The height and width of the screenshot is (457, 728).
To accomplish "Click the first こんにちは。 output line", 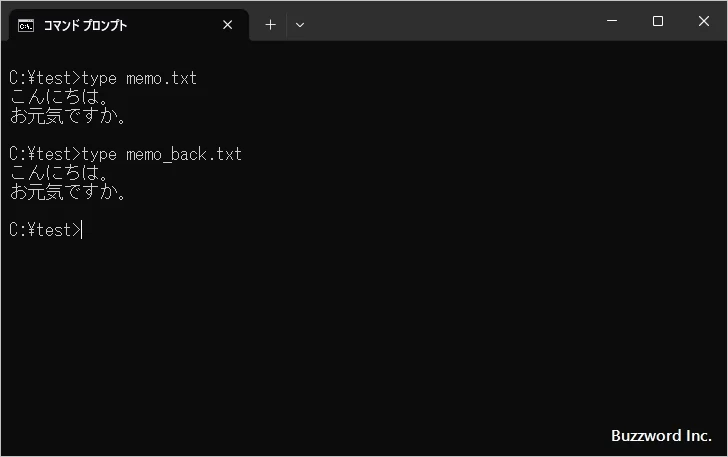I will coord(58,97).
